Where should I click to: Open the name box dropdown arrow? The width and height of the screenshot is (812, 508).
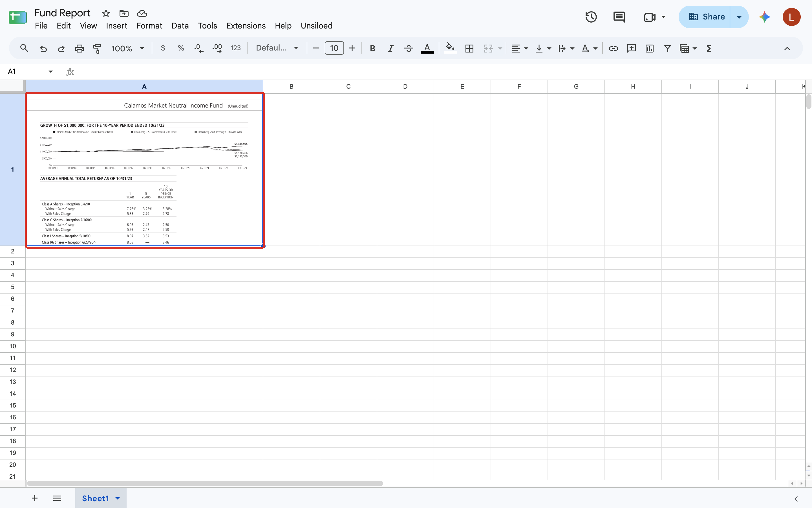point(51,72)
